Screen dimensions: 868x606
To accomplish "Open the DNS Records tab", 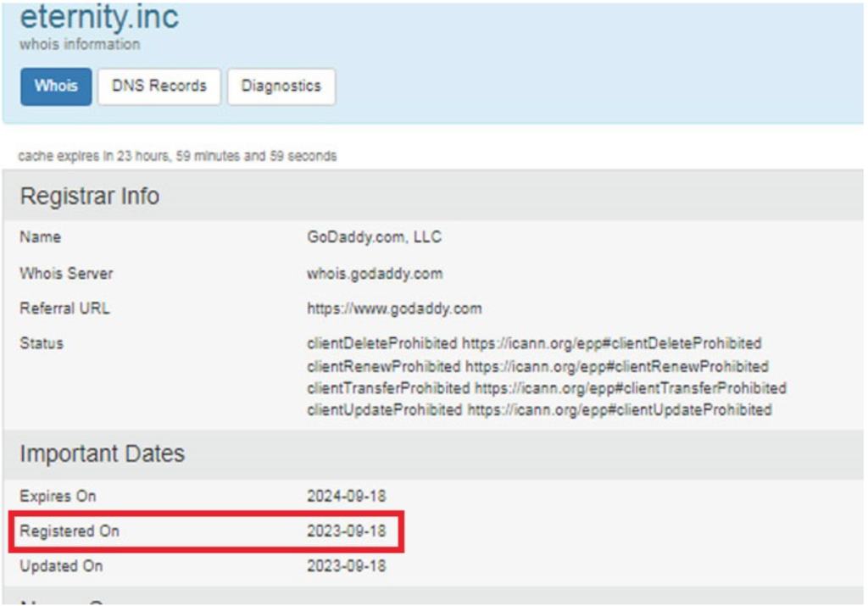I will [159, 86].
